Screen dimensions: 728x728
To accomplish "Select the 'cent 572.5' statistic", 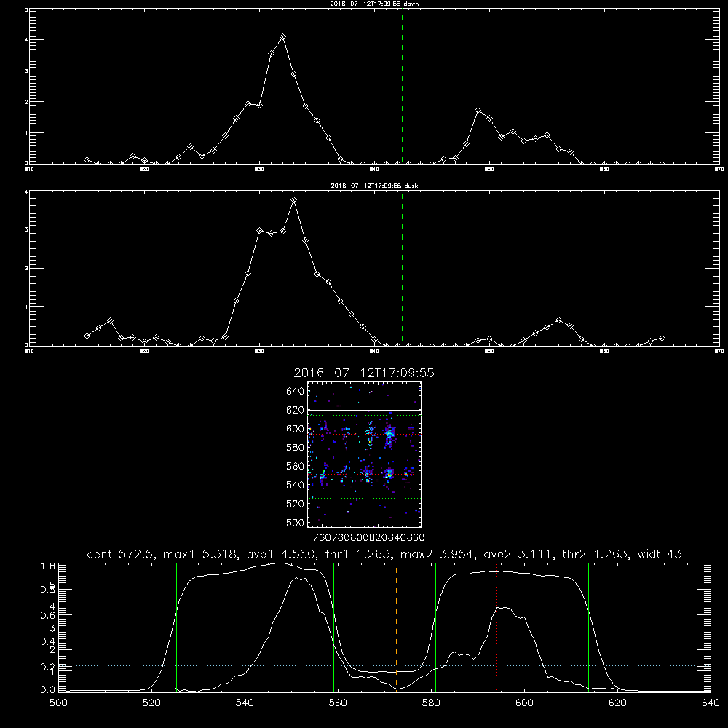I will click(x=122, y=554).
